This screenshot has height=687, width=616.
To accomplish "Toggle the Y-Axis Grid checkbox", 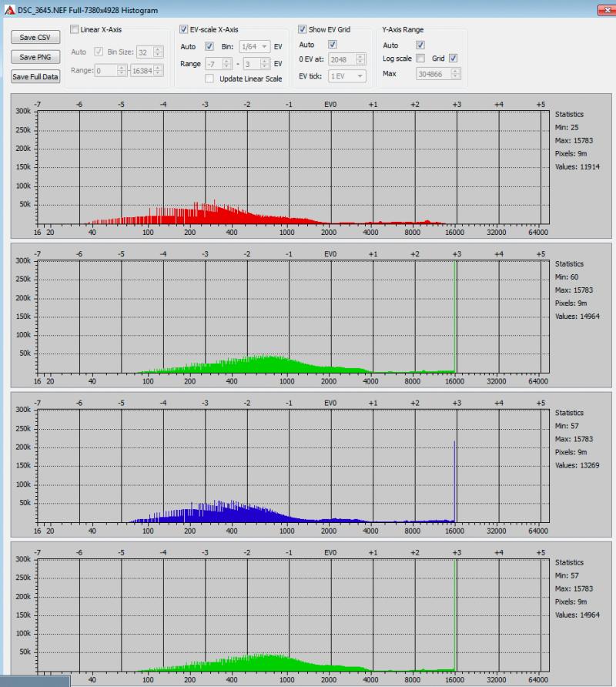I will pos(454,59).
